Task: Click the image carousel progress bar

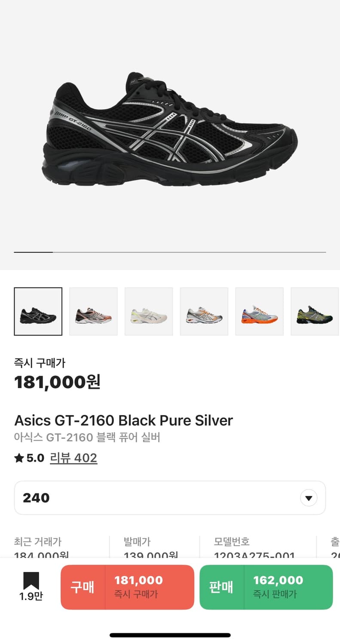Action: 170,252
